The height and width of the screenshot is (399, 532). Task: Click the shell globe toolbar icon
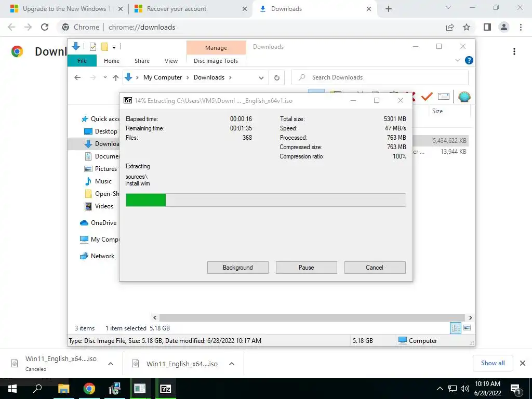click(x=464, y=97)
